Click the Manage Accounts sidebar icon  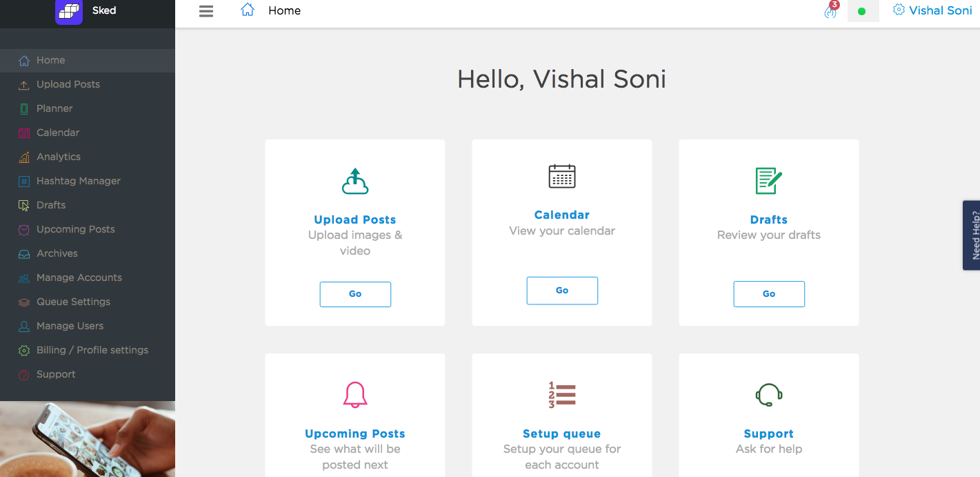click(24, 278)
